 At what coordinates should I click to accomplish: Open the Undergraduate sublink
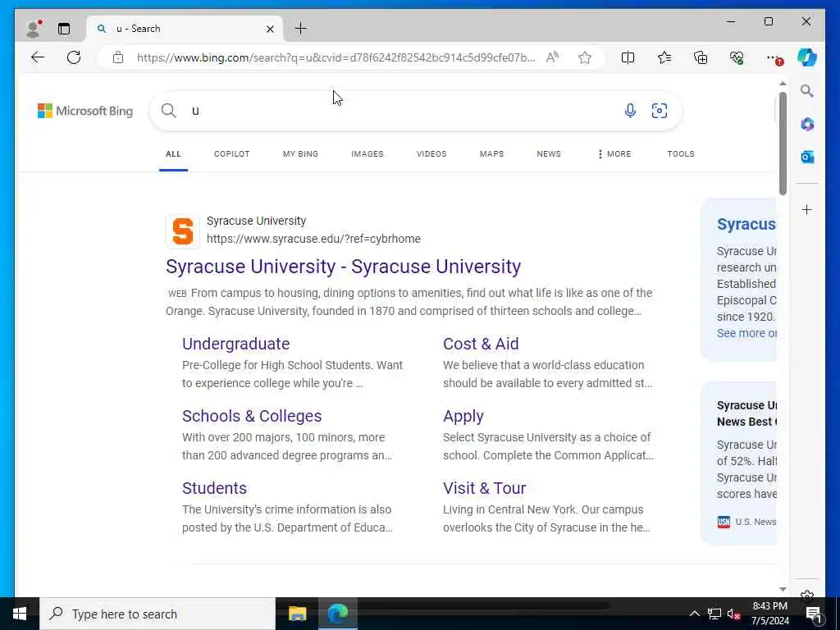click(x=235, y=344)
